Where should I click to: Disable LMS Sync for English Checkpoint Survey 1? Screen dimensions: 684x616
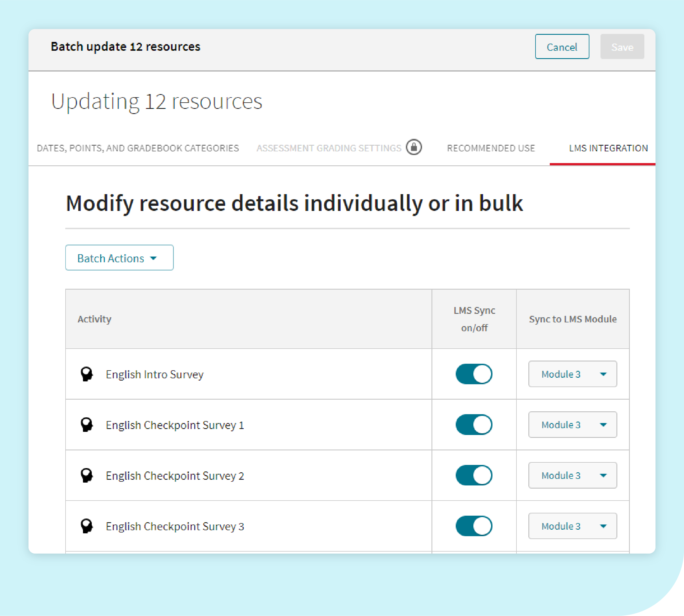pyautogui.click(x=474, y=424)
